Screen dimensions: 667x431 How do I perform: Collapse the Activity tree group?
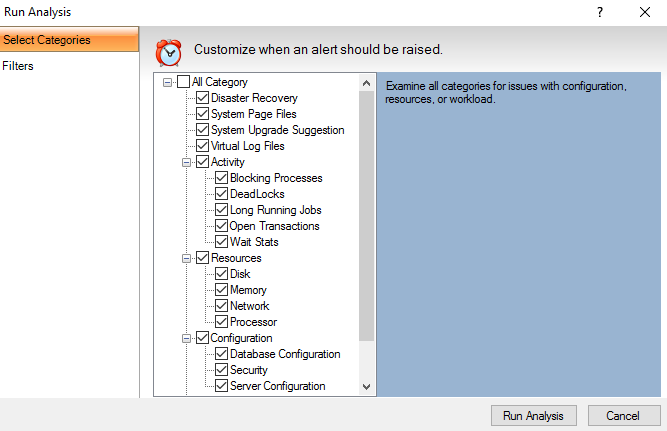click(x=186, y=162)
